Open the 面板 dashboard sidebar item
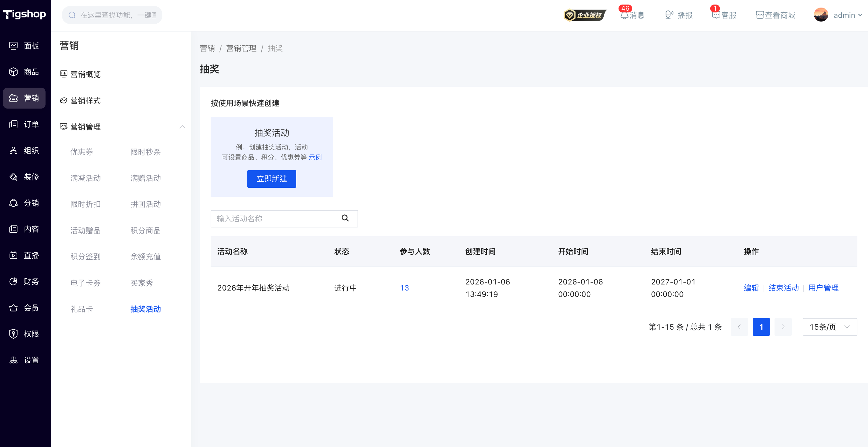Viewport: 868px width, 447px height. point(24,45)
